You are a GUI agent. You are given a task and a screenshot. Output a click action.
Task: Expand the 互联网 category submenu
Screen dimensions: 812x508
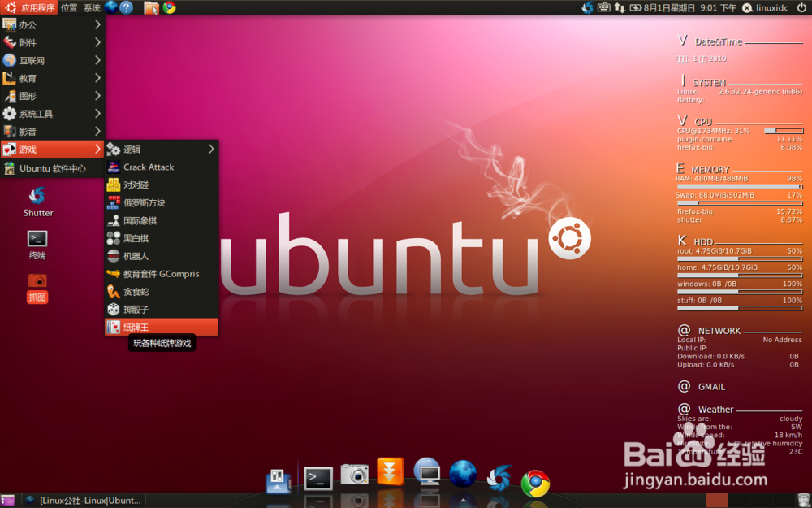click(52, 60)
